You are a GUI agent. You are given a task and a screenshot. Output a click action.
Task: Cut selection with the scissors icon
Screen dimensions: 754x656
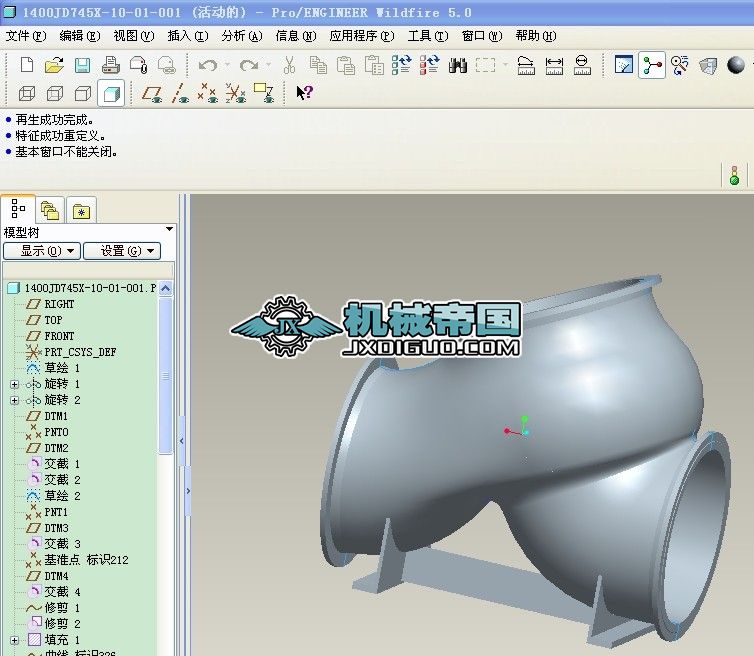(x=289, y=64)
